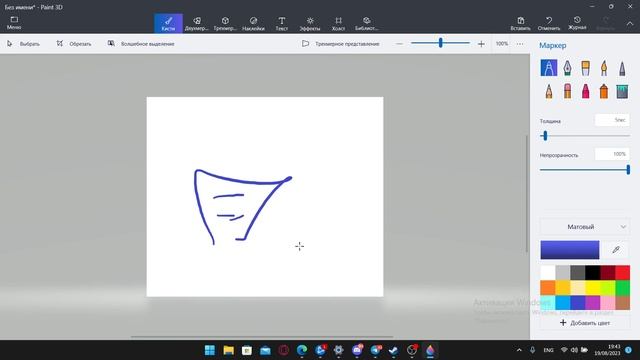
Task: Pick the lime color swatch
Action: [x=607, y=288]
